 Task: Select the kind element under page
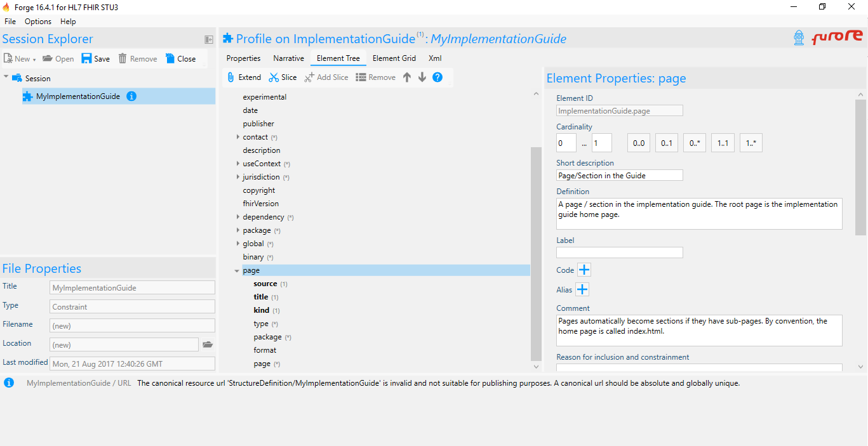pos(262,310)
